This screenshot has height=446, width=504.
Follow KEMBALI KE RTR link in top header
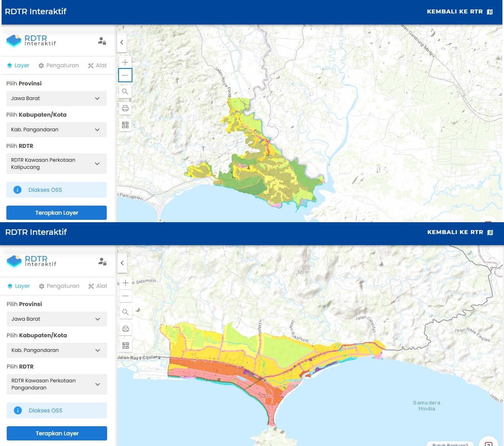[459, 11]
